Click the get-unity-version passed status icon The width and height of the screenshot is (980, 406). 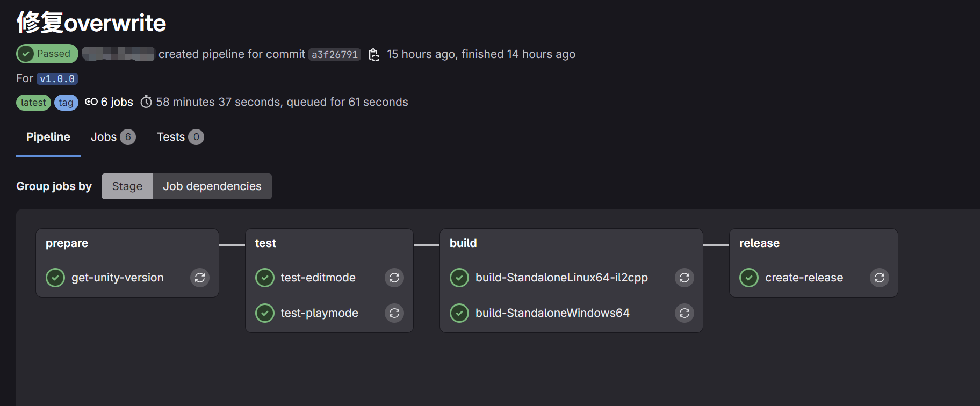55,278
